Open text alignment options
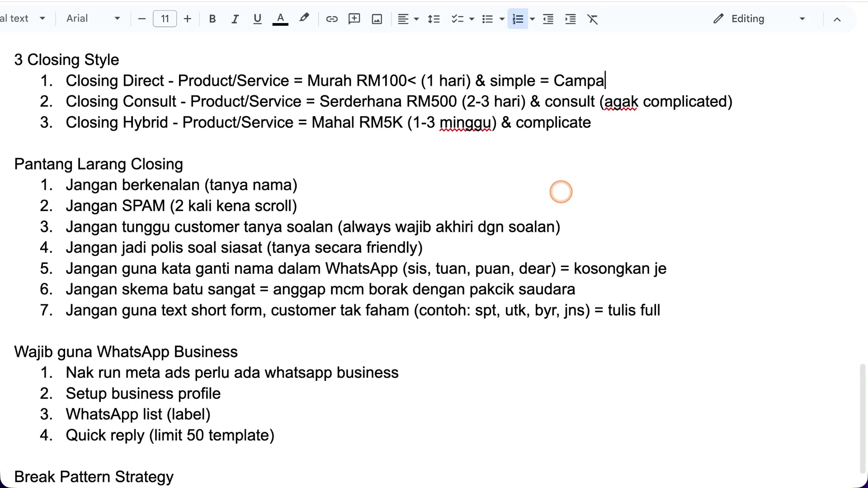Screen dimensions: 868x488 [403, 19]
